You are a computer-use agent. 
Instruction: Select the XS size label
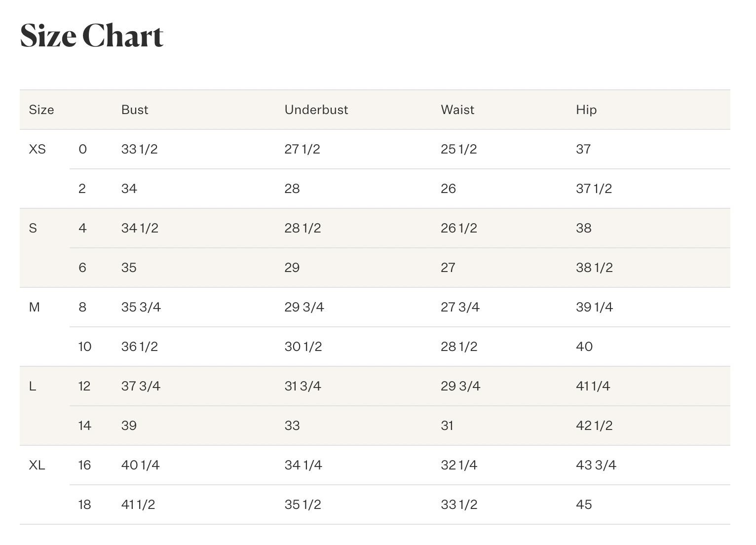tap(38, 149)
